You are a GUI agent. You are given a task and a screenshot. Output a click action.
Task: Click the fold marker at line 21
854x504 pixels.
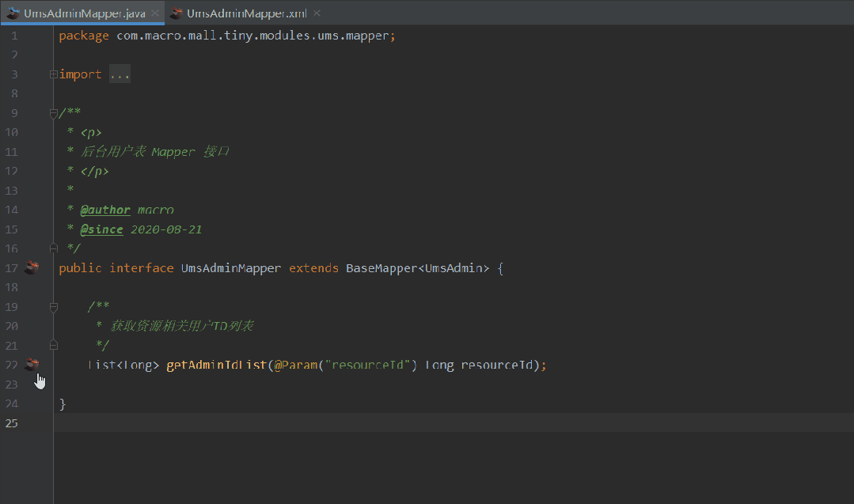tap(53, 345)
